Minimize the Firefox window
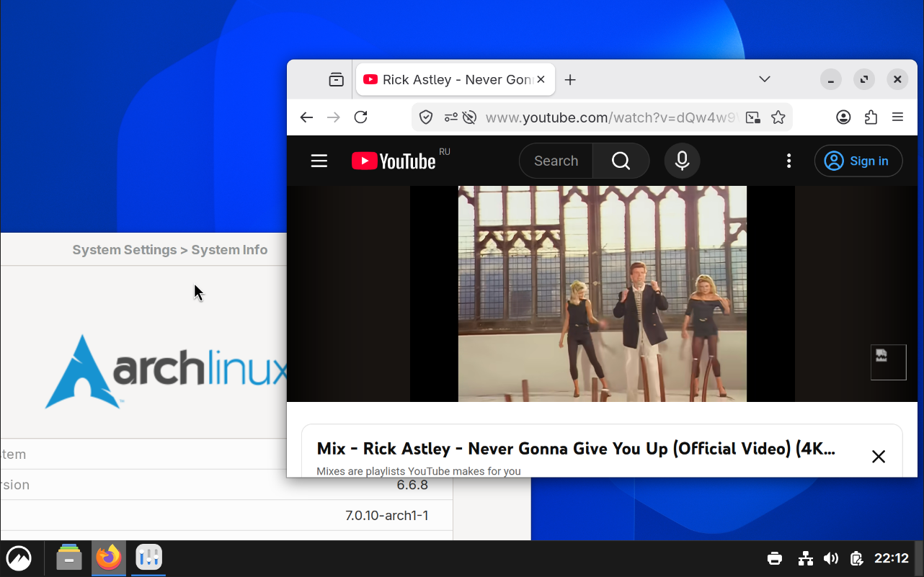This screenshot has width=924, height=577. tap(831, 79)
